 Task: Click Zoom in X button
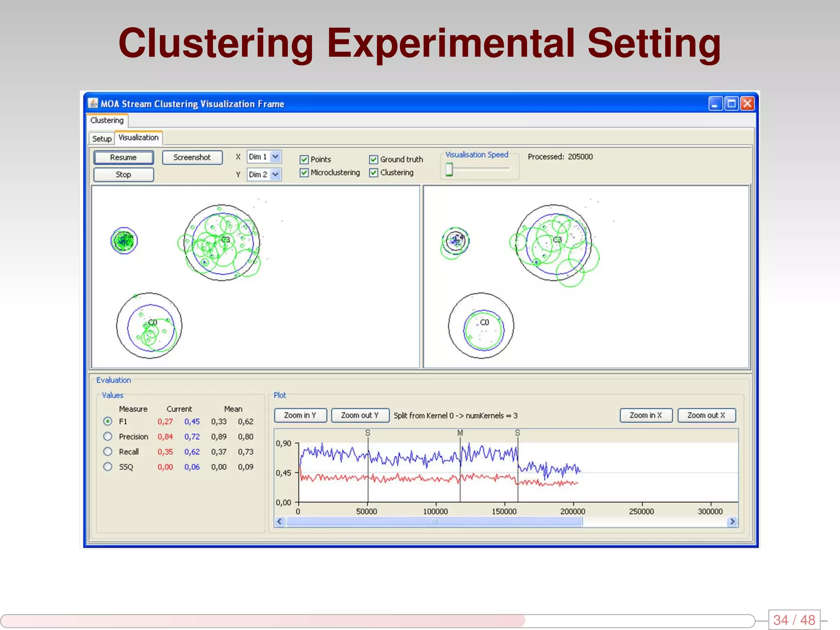646,415
